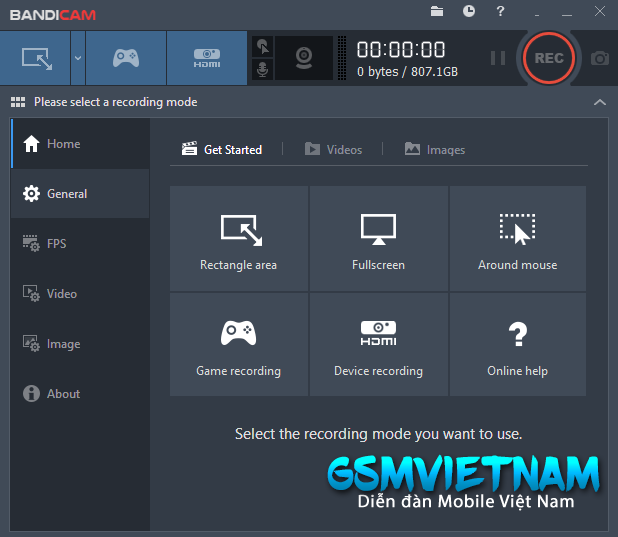Open the About sidebar item

pos(80,393)
